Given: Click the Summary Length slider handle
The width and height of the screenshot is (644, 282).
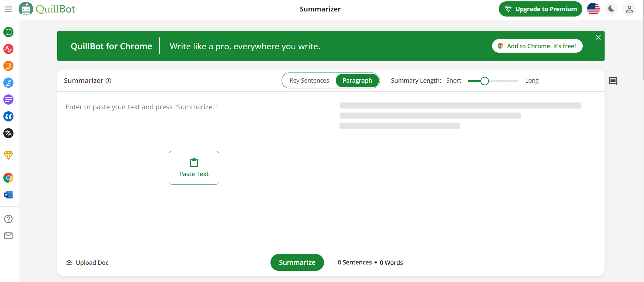Looking at the screenshot, I should pos(484,81).
